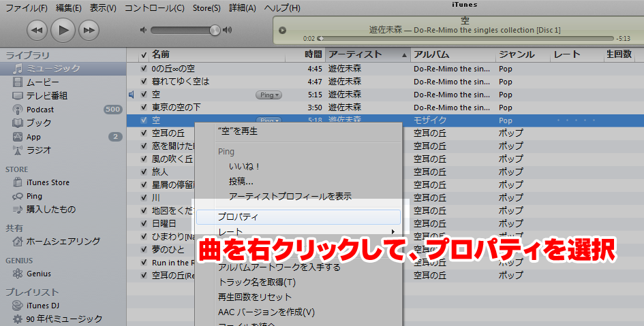The image size is (644, 326).
Task: Open the 表示(V) menu
Action: pyautogui.click(x=103, y=7)
